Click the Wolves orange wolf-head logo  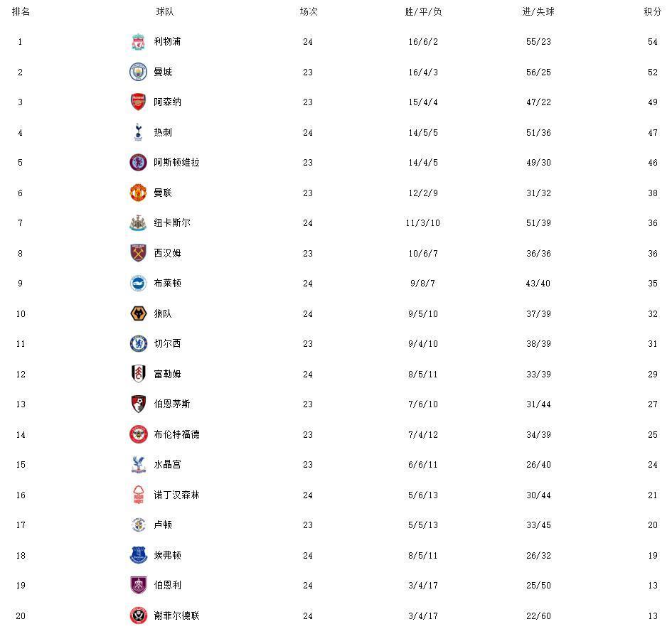pos(138,313)
